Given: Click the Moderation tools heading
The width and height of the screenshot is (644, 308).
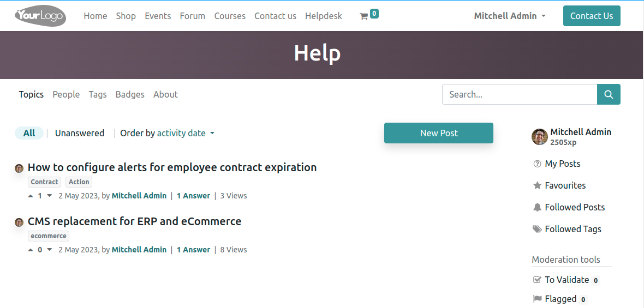Looking at the screenshot, I should (x=566, y=259).
